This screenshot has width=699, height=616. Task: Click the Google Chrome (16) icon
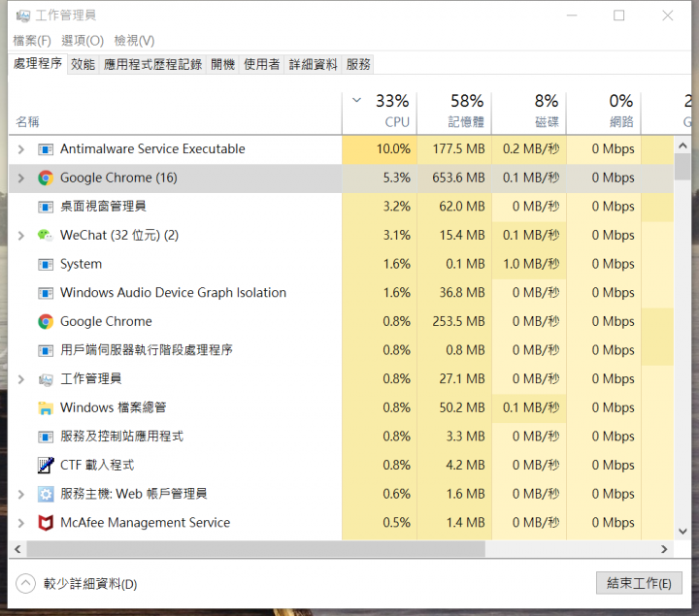click(x=46, y=178)
